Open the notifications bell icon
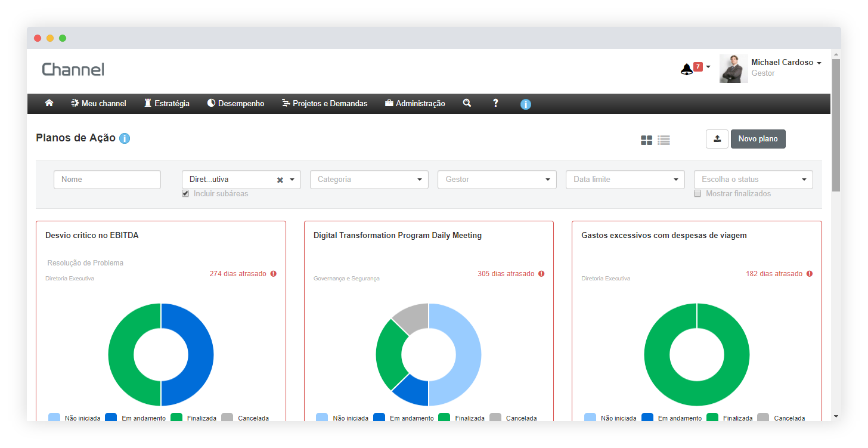This screenshot has height=448, width=868. click(687, 69)
